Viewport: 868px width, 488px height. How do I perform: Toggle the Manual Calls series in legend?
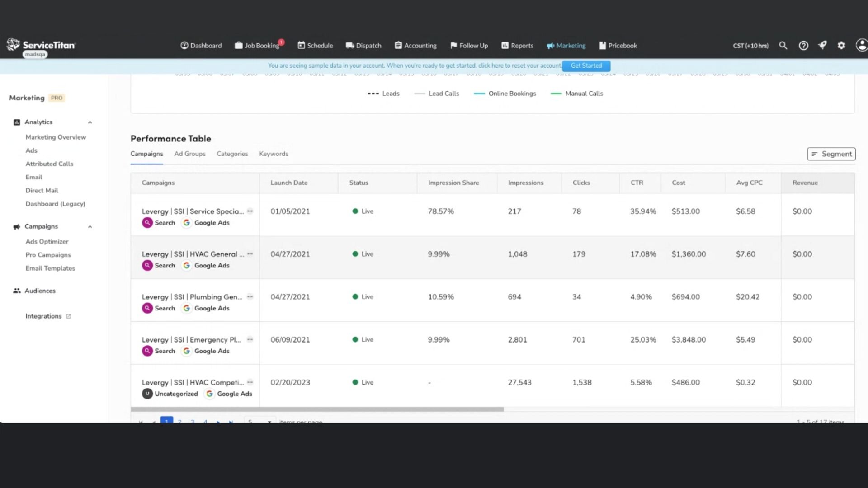pyautogui.click(x=577, y=94)
